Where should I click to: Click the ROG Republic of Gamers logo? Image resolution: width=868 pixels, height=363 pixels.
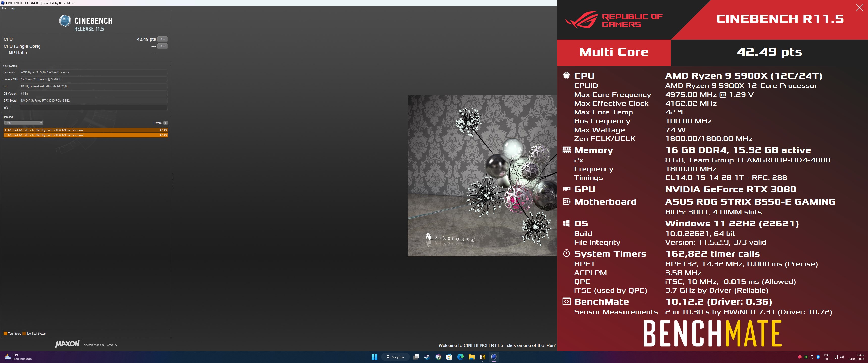point(614,20)
